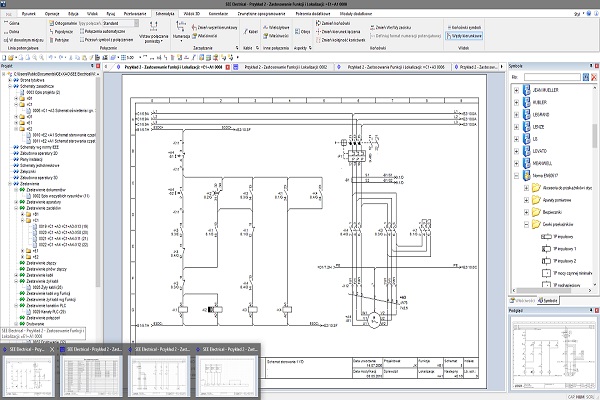Click the Kabel tool icon
Screen dimensions: 600x400
tap(251, 32)
